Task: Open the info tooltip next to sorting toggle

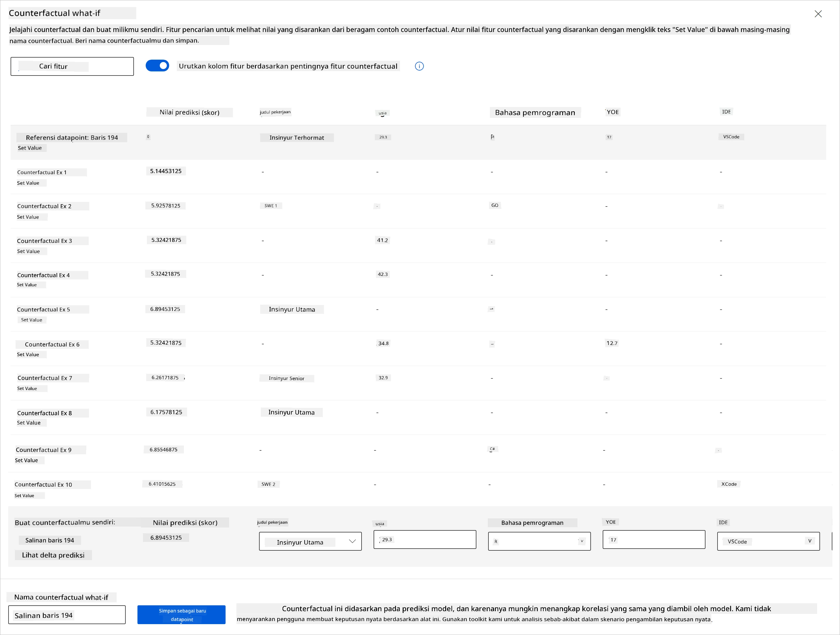Action: pos(419,66)
